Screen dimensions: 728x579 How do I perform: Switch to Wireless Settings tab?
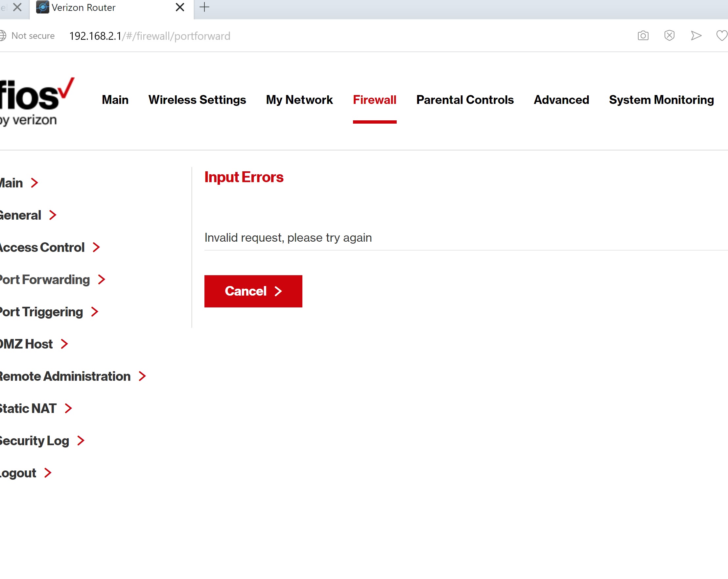coord(197,100)
